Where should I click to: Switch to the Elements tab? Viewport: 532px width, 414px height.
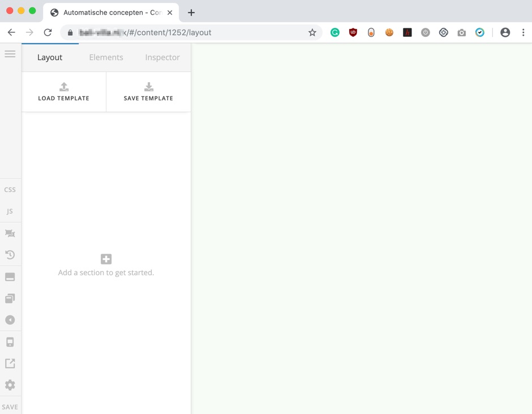pyautogui.click(x=106, y=57)
